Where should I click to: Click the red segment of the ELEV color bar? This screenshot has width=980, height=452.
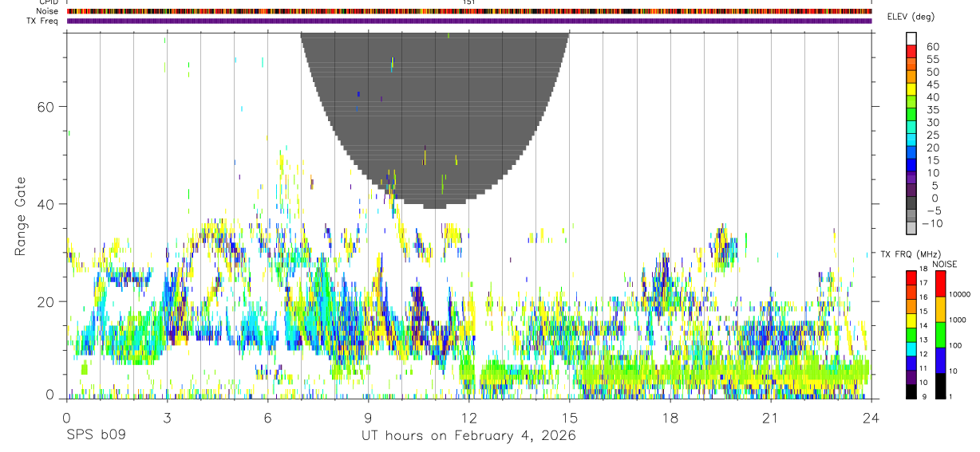(911, 50)
